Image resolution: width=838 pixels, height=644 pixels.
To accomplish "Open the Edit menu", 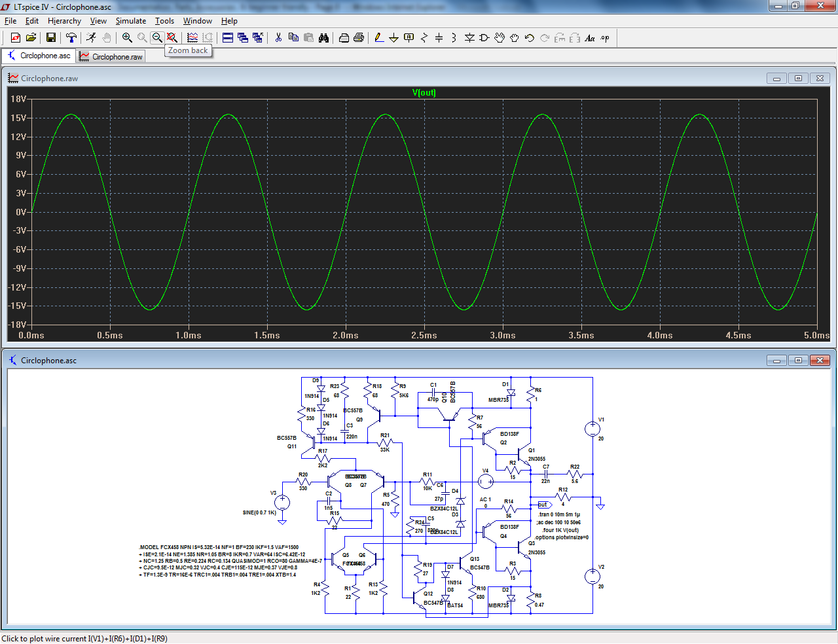I will pyautogui.click(x=32, y=21).
